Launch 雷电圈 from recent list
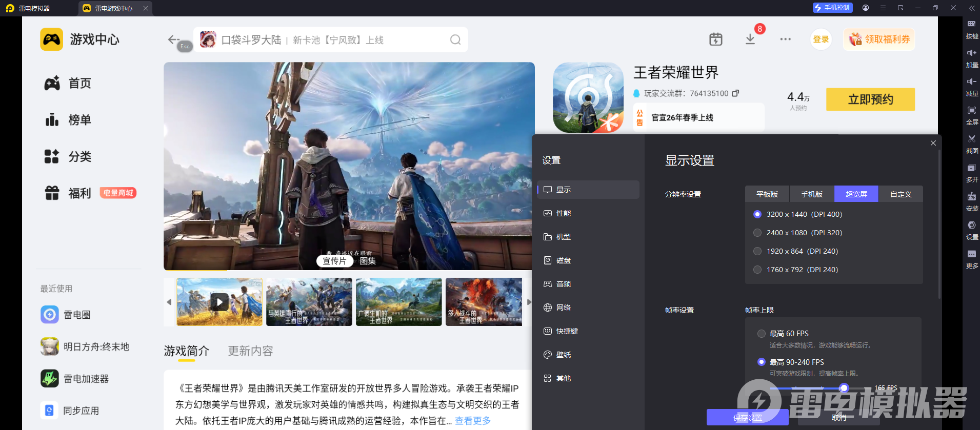980x430 pixels. 66,315
